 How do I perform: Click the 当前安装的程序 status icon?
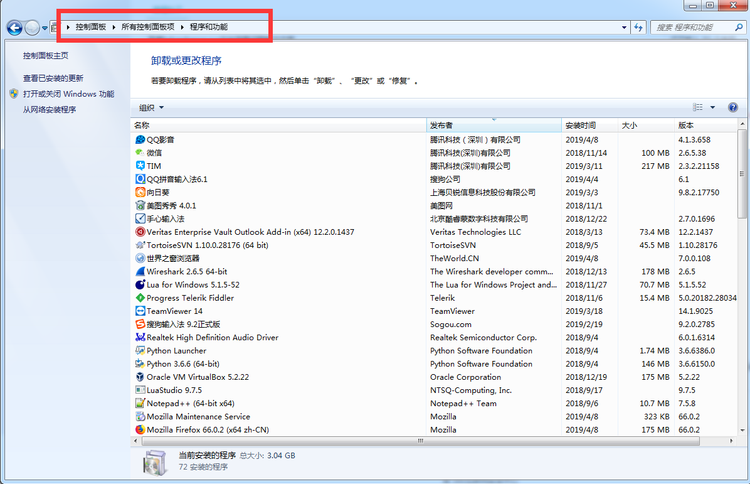(155, 462)
